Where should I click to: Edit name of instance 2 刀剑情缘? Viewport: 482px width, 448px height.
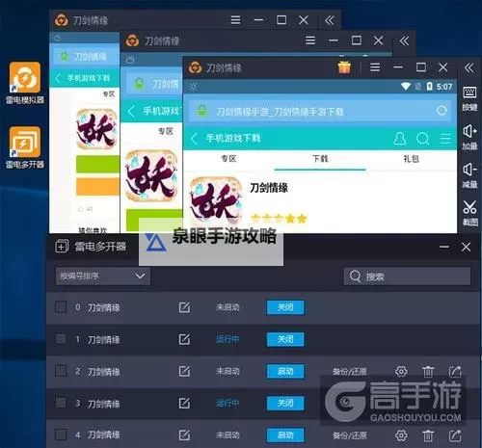pyautogui.click(x=184, y=371)
